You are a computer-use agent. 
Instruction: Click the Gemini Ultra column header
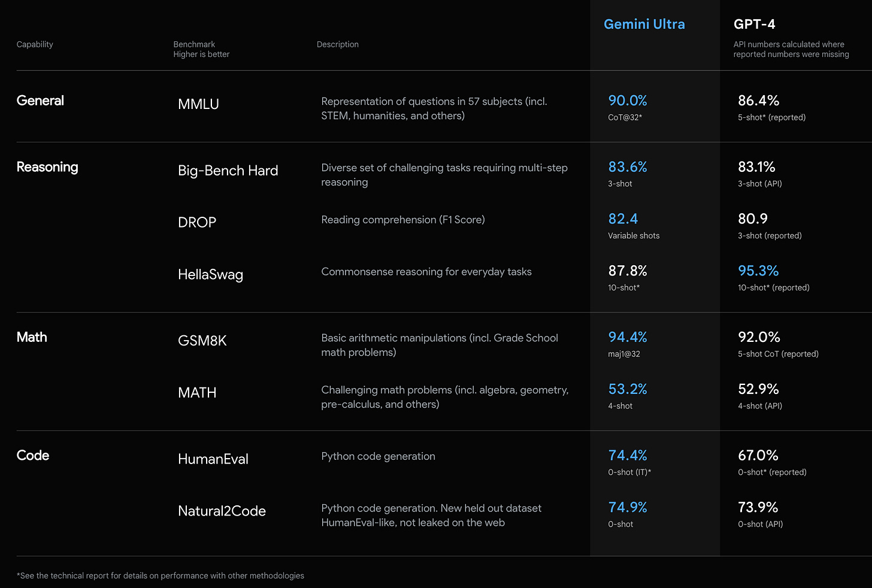(644, 24)
